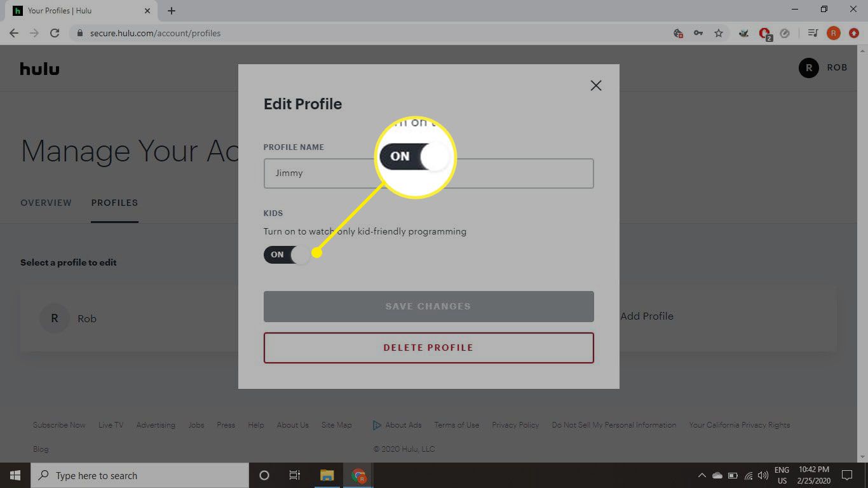Open the saved password key icon
This screenshot has width=868, height=488.
tap(698, 33)
